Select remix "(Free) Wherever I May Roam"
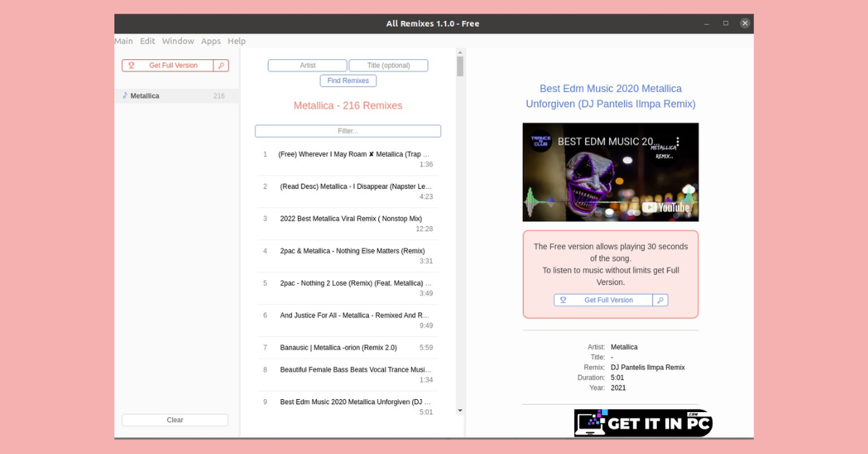The width and height of the screenshot is (868, 454). pos(348,159)
